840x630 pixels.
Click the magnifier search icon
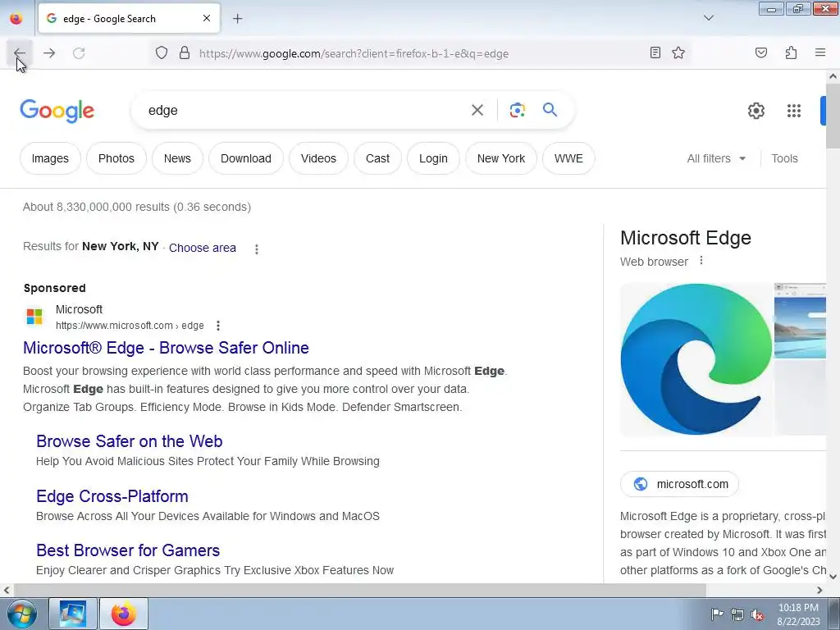pos(550,110)
